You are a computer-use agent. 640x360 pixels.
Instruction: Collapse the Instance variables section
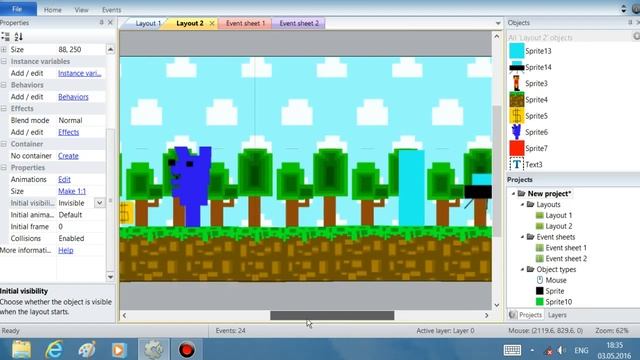pos(4,62)
